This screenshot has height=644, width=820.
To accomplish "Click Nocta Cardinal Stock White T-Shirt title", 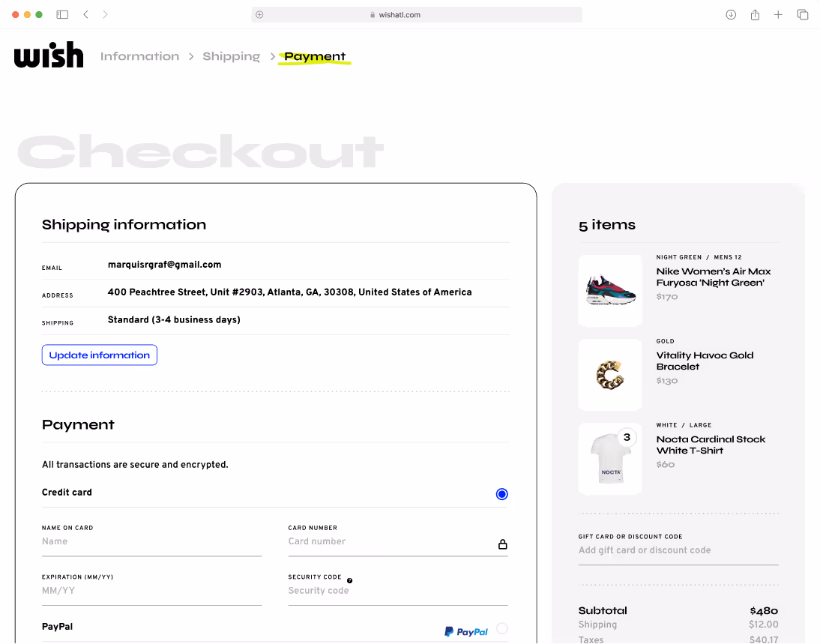I will pyautogui.click(x=711, y=445).
